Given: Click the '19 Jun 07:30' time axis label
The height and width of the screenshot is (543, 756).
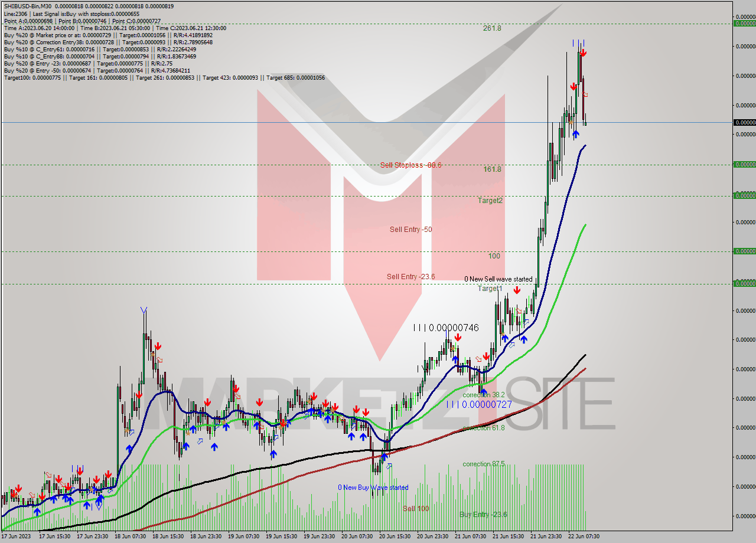Looking at the screenshot, I should 244,537.
